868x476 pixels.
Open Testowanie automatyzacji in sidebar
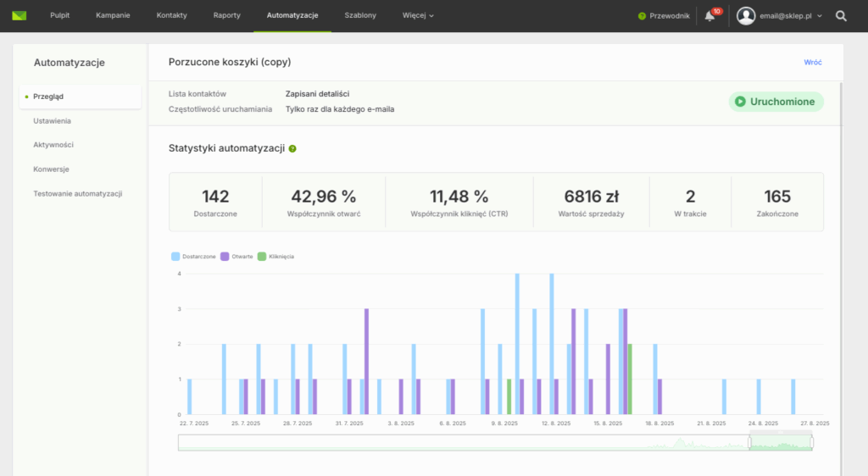pyautogui.click(x=78, y=193)
